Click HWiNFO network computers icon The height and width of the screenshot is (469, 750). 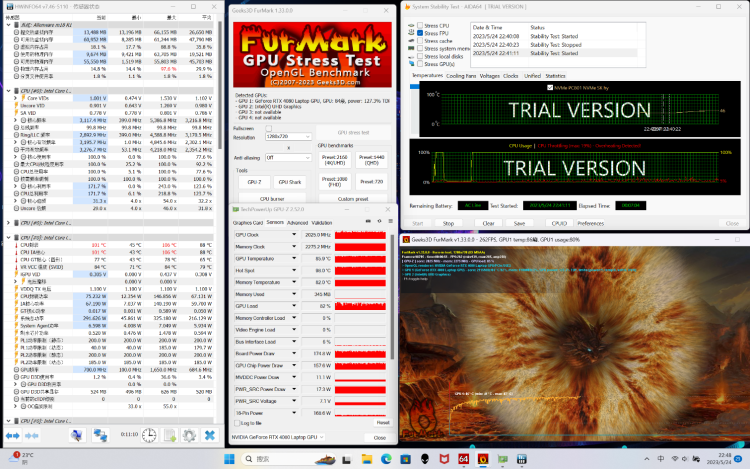(102, 435)
